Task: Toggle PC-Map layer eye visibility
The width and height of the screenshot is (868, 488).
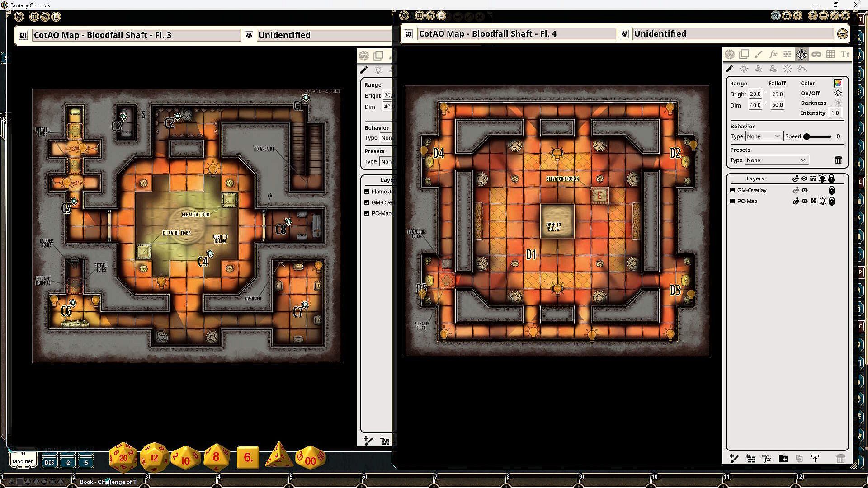Action: (804, 201)
